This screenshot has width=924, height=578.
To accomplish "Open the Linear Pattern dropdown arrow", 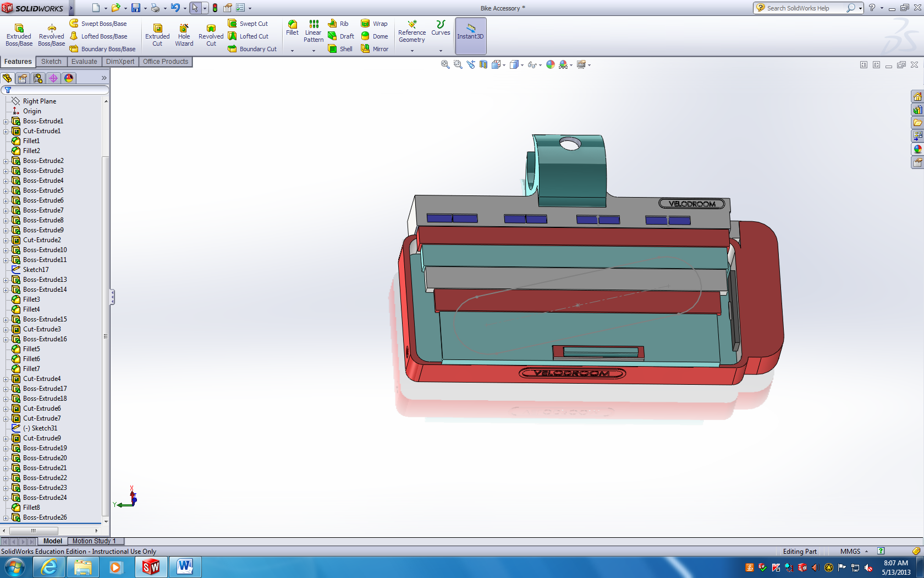I will [x=313, y=51].
